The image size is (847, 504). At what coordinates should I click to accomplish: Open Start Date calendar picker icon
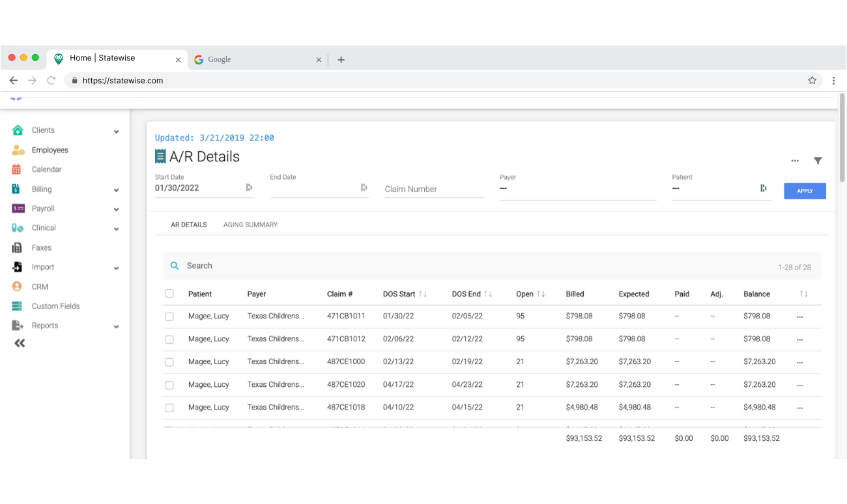(249, 188)
